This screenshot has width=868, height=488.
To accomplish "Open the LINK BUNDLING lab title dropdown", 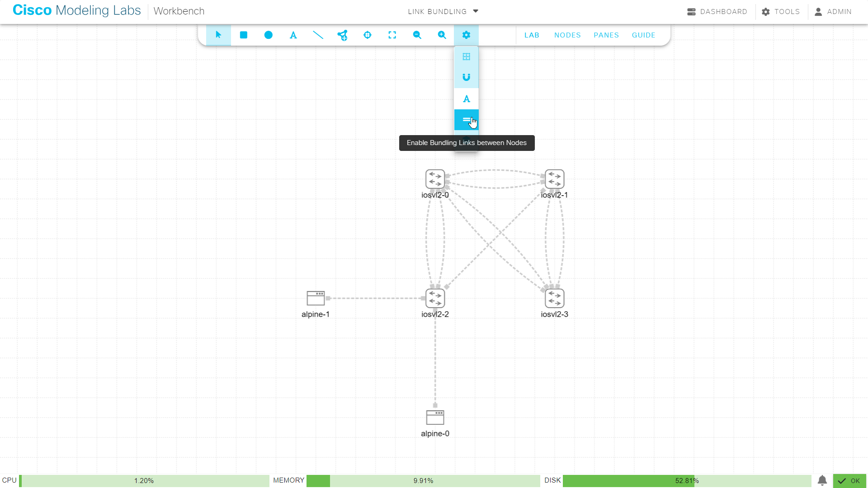I will click(443, 11).
